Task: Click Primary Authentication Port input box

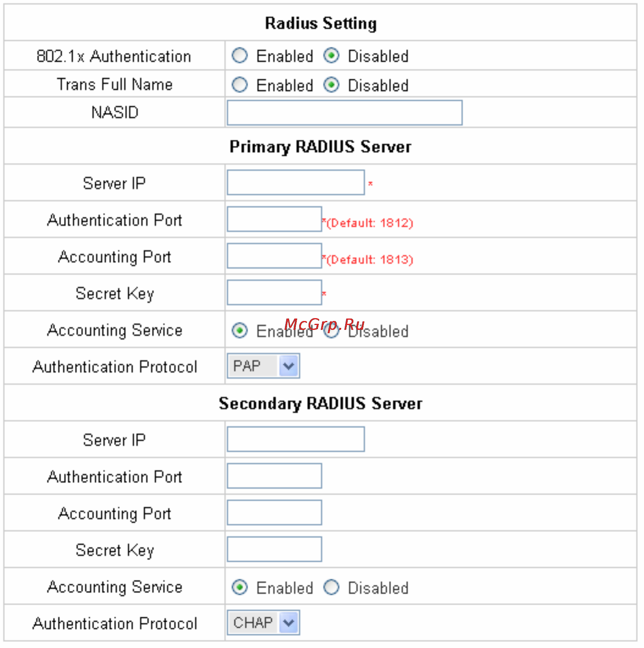Action: click(274, 219)
